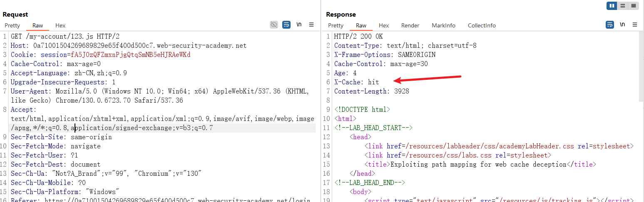This screenshot has width=644, height=202.
Task: Click the X-Cache: hit header
Action: click(x=357, y=82)
